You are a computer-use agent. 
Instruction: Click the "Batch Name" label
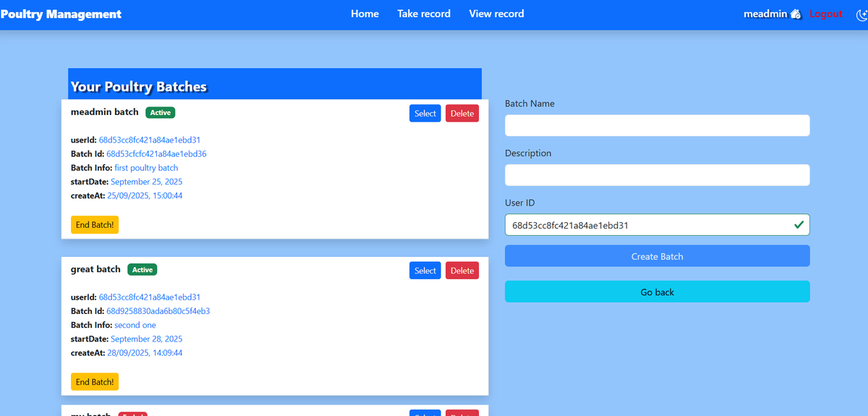point(529,103)
